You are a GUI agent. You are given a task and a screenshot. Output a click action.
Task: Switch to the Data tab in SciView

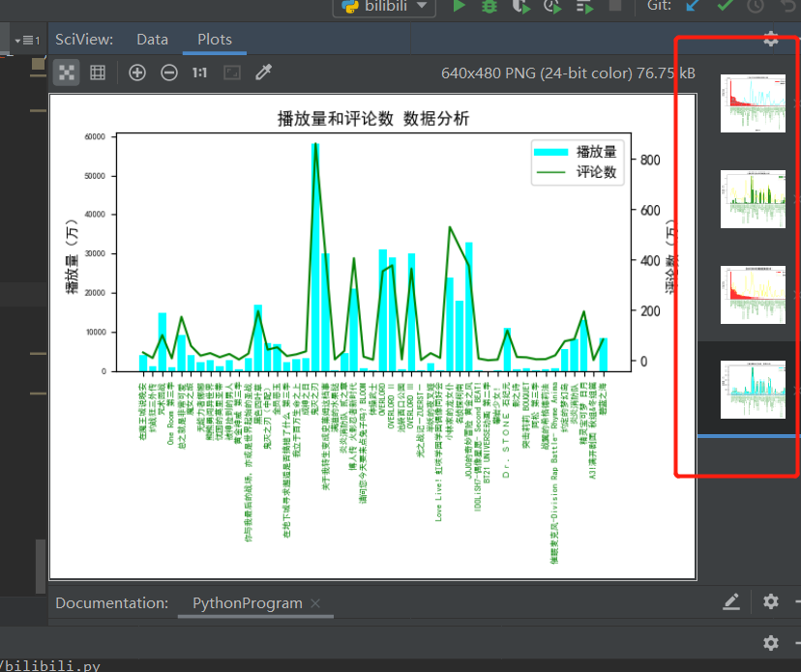click(152, 40)
